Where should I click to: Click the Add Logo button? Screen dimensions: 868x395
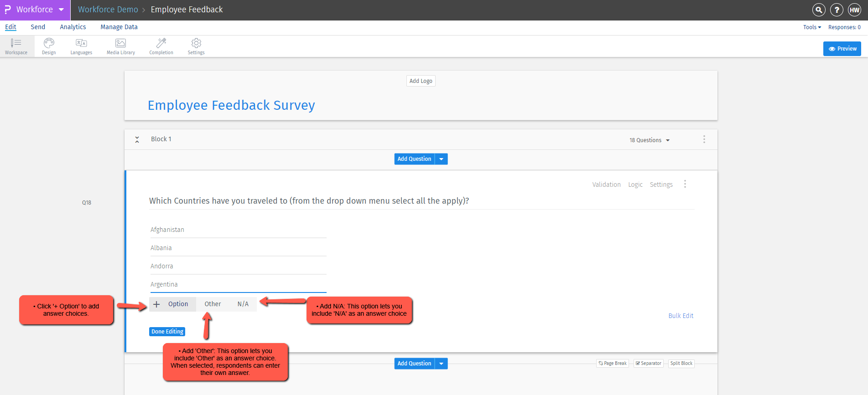click(x=421, y=81)
